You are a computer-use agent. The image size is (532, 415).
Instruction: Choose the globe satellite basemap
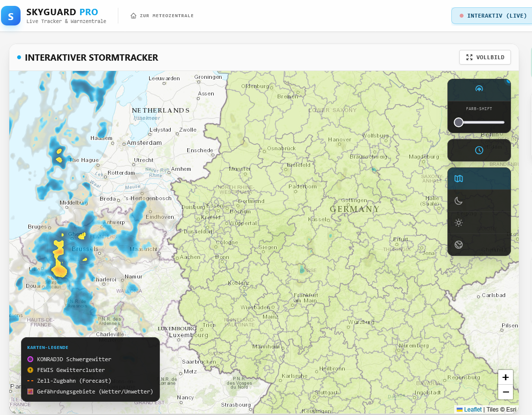[x=458, y=245]
